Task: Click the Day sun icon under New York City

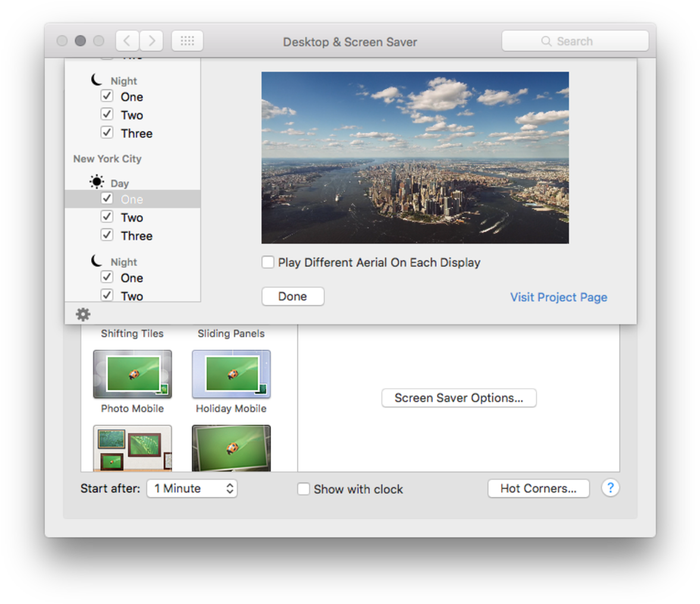Action: [x=96, y=181]
